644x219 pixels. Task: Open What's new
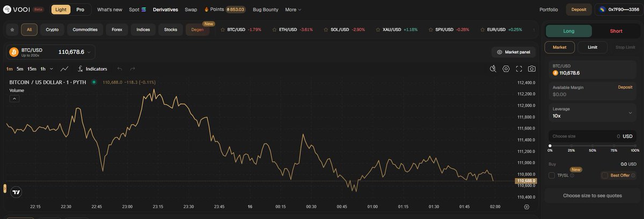(109, 10)
